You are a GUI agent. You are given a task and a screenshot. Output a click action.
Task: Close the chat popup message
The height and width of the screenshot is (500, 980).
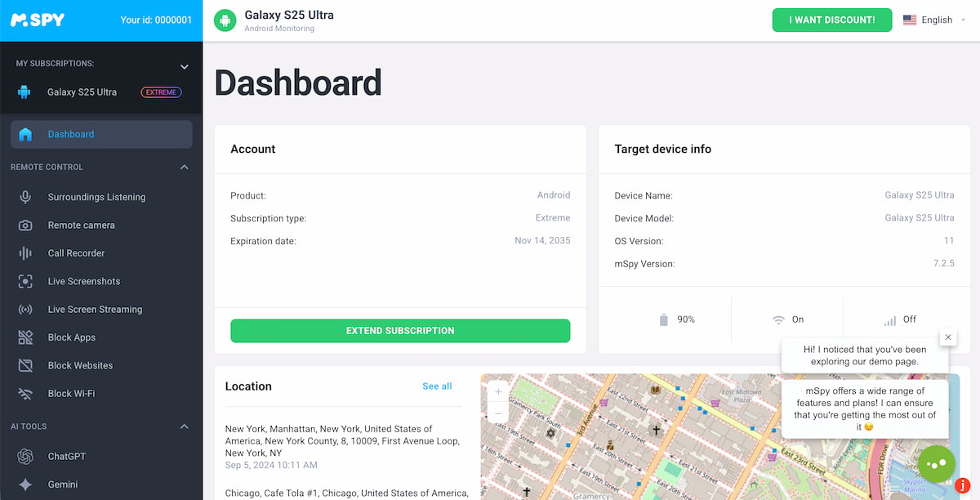coord(947,337)
